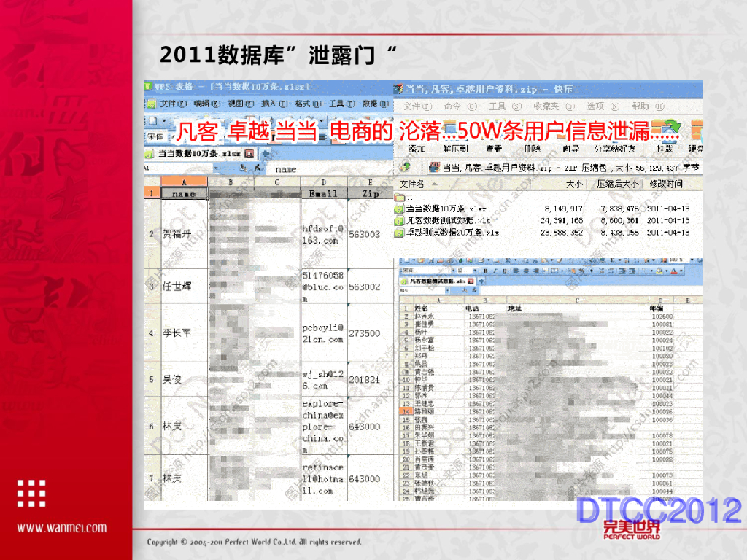Click the 分享给好友 toolbar button

tap(614, 149)
